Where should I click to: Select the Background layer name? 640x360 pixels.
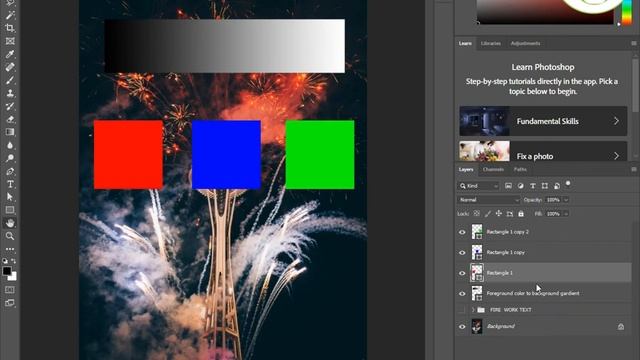click(500, 327)
